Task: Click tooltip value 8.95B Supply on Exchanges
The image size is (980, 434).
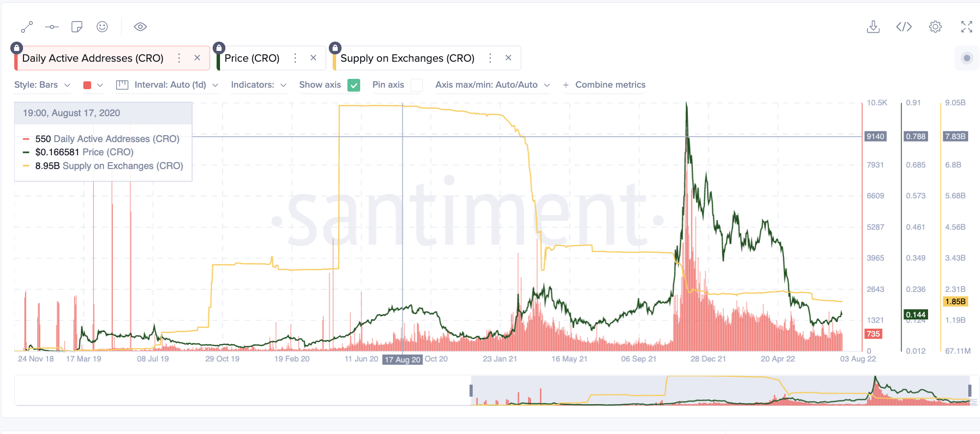Action: pyautogui.click(x=109, y=166)
